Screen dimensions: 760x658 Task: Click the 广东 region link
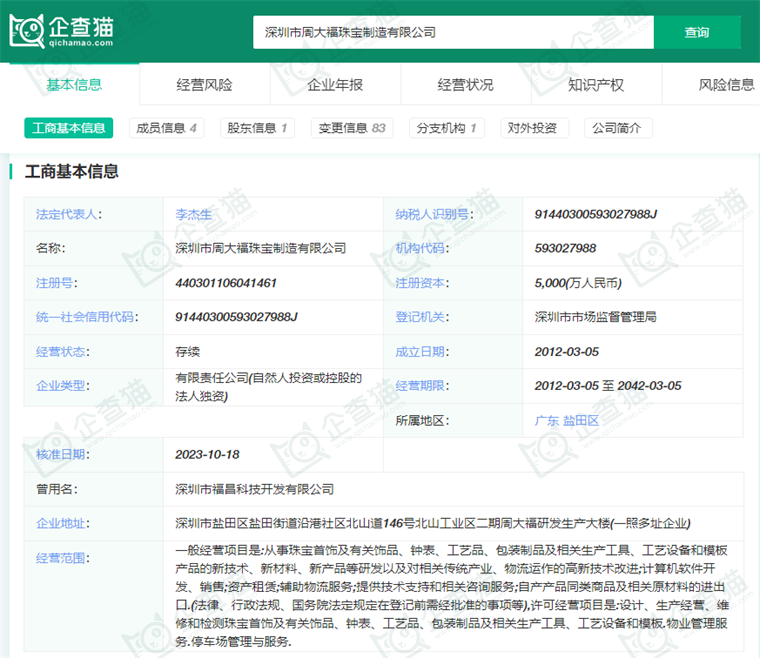click(x=547, y=421)
